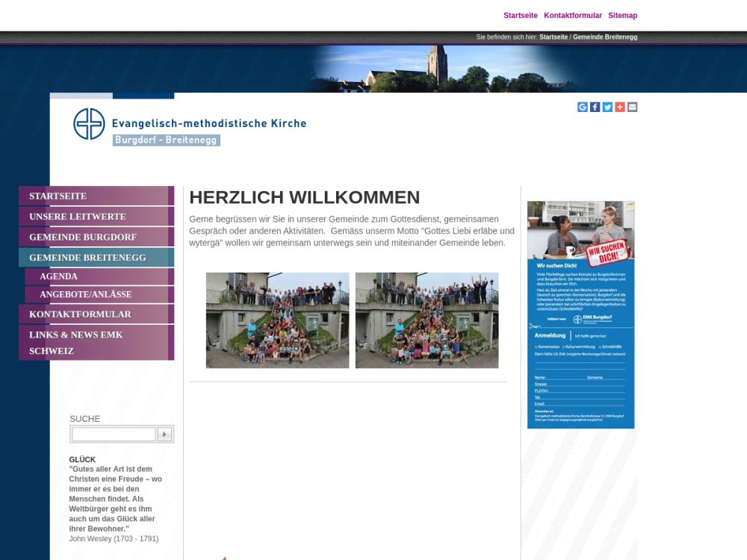This screenshot has height=560, width=747.
Task: Click Kontaktformular link in top bar
Action: tap(572, 16)
